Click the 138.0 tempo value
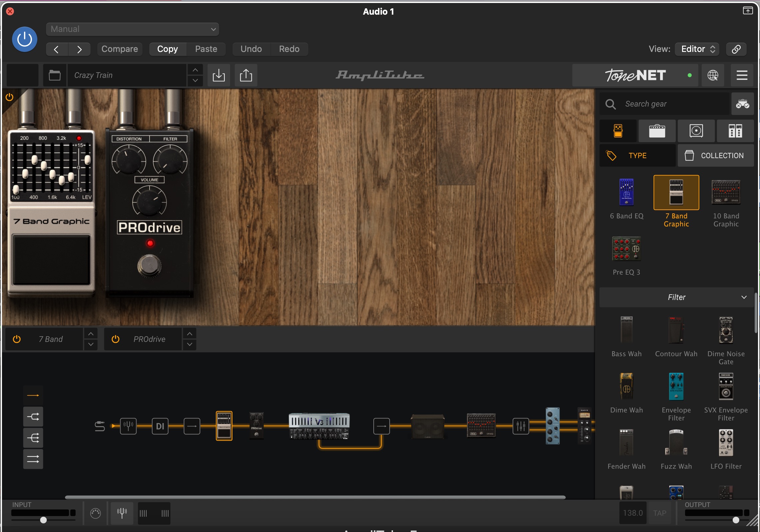Image resolution: width=760 pixels, height=532 pixels. click(633, 513)
